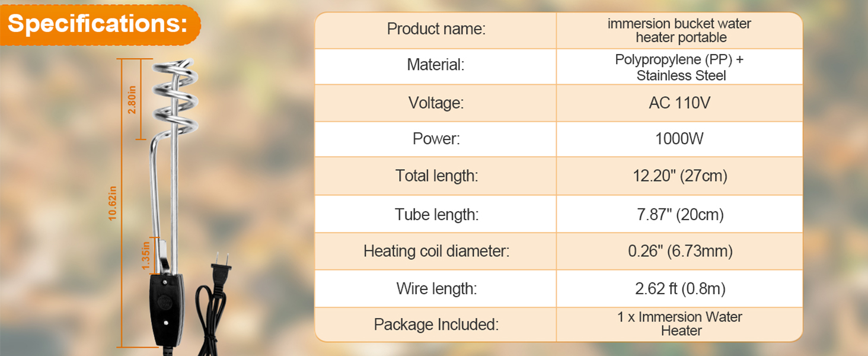
Task: Click the AC 110V voltage value
Action: click(x=679, y=103)
